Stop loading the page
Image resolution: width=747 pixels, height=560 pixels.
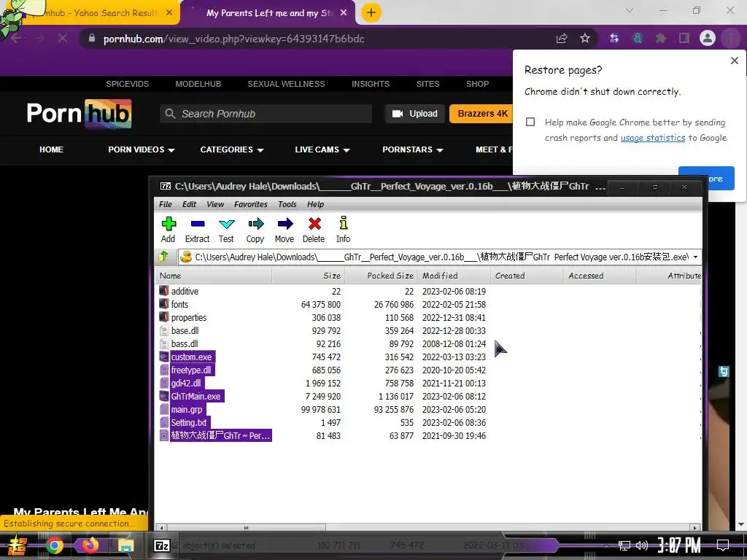pyautogui.click(x=63, y=38)
